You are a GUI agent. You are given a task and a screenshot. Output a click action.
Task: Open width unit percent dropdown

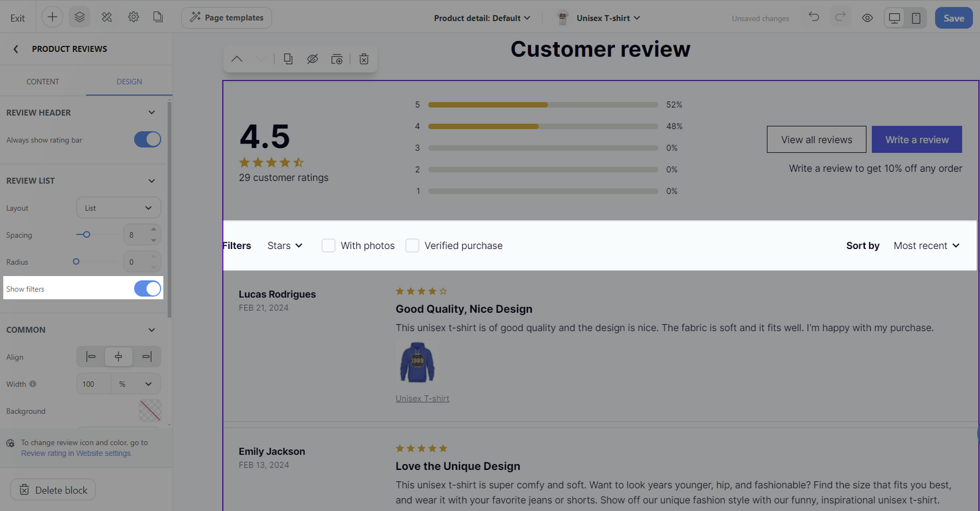[x=136, y=384]
